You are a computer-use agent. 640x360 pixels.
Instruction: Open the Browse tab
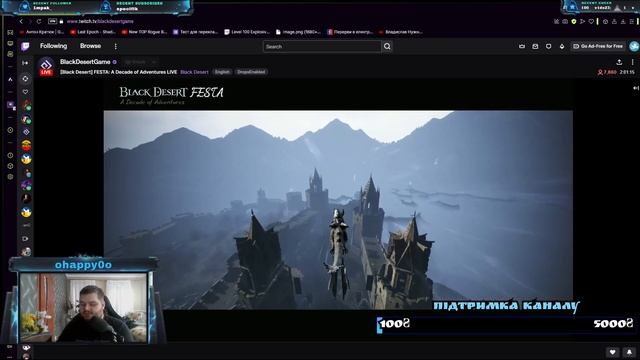[90, 46]
